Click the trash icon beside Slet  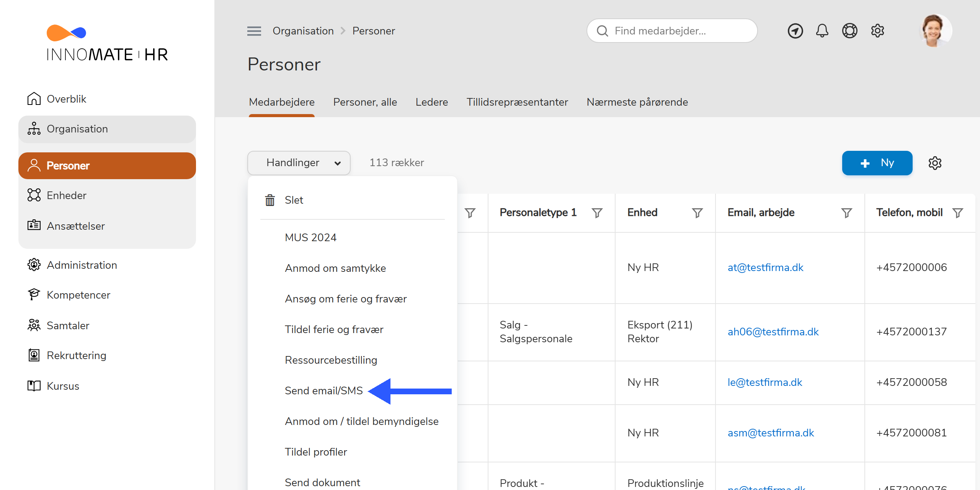pyautogui.click(x=270, y=200)
